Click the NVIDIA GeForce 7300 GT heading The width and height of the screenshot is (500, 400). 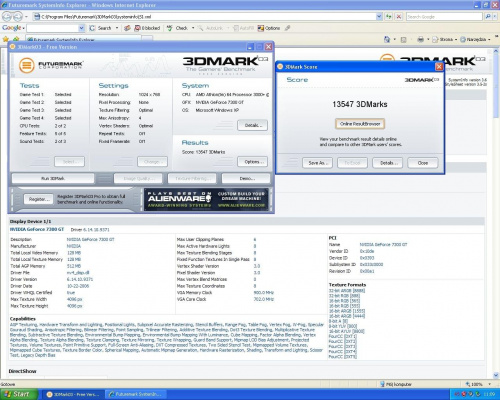click(x=37, y=229)
